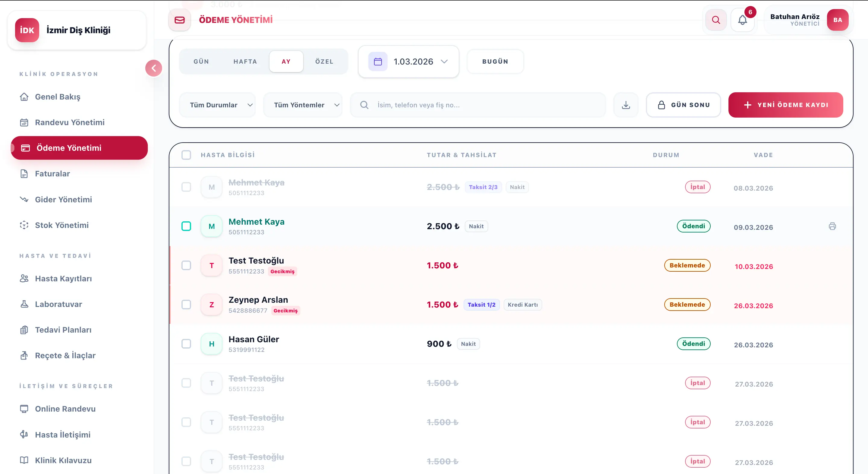Select the ÖZEL period tab
The height and width of the screenshot is (474, 868).
[324, 62]
